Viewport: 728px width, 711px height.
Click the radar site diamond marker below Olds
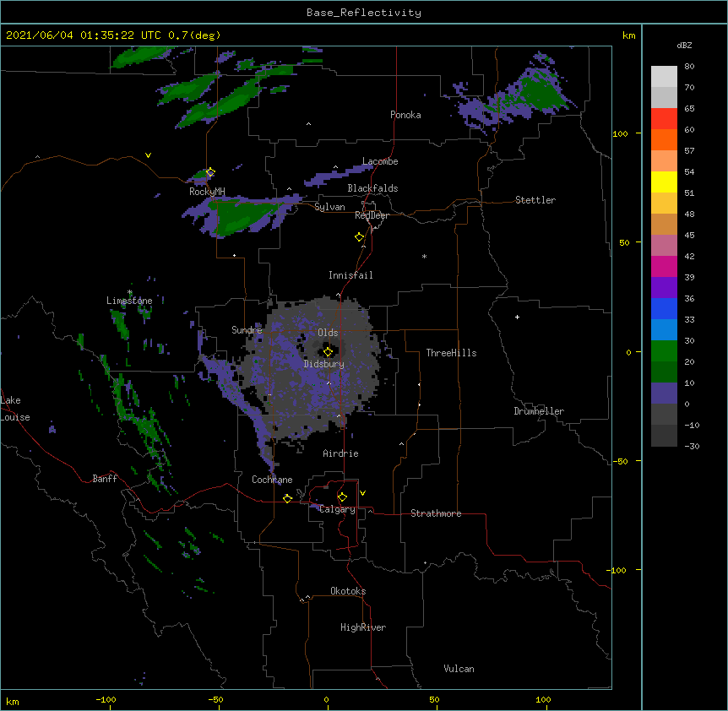pyautogui.click(x=328, y=351)
